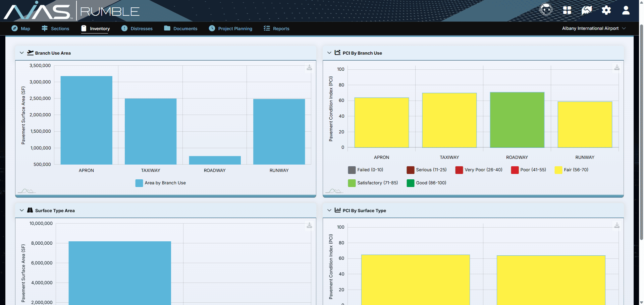Screen dimensions: 644x305
Task: Toggle the Poor (41-55) legend entry
Action: tap(529, 170)
